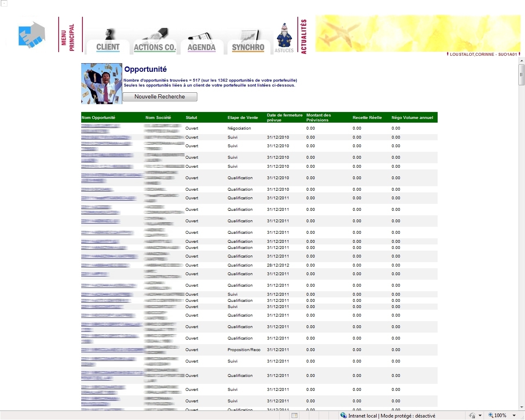This screenshot has height=420, width=525.
Task: Click the Intranet local globe icon
Action: click(343, 415)
